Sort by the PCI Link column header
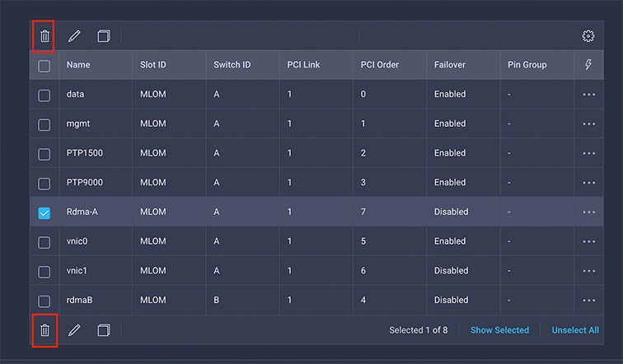Image resolution: width=623 pixels, height=364 pixels. click(x=303, y=65)
